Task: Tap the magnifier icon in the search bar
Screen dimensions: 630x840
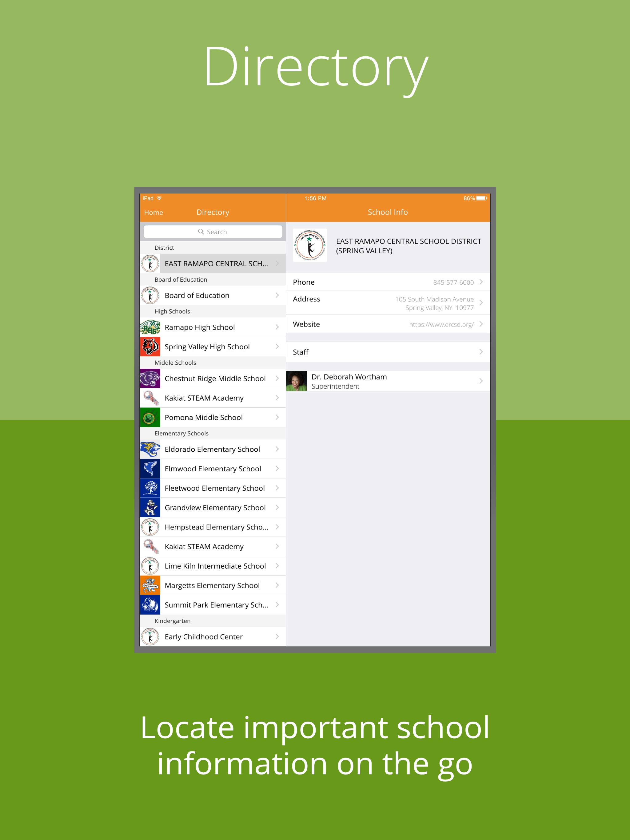Action: point(201,232)
